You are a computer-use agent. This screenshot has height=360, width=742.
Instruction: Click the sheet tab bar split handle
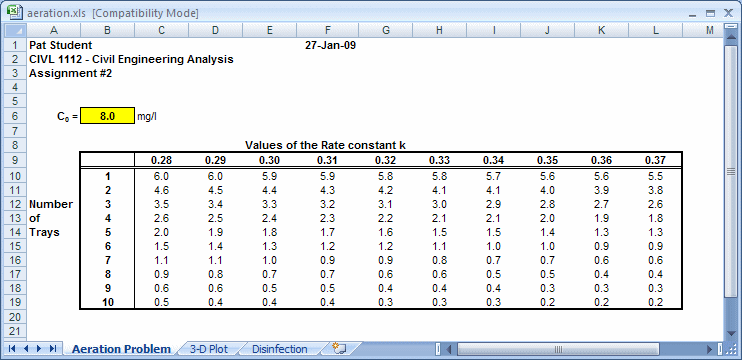click(438, 349)
